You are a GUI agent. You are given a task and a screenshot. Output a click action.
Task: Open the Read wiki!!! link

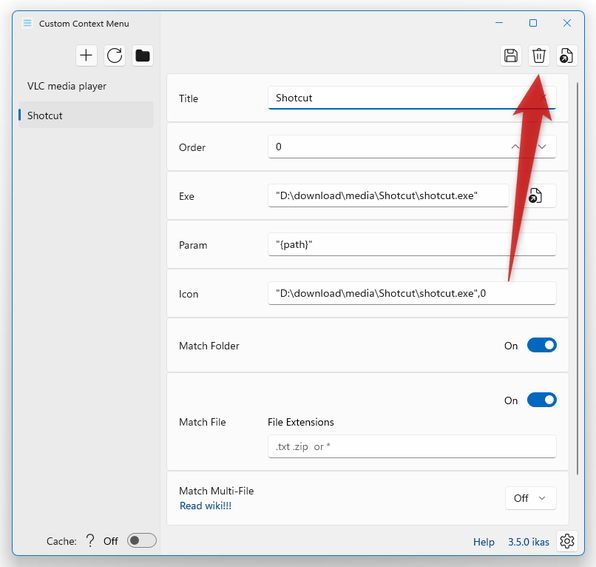pyautogui.click(x=205, y=506)
